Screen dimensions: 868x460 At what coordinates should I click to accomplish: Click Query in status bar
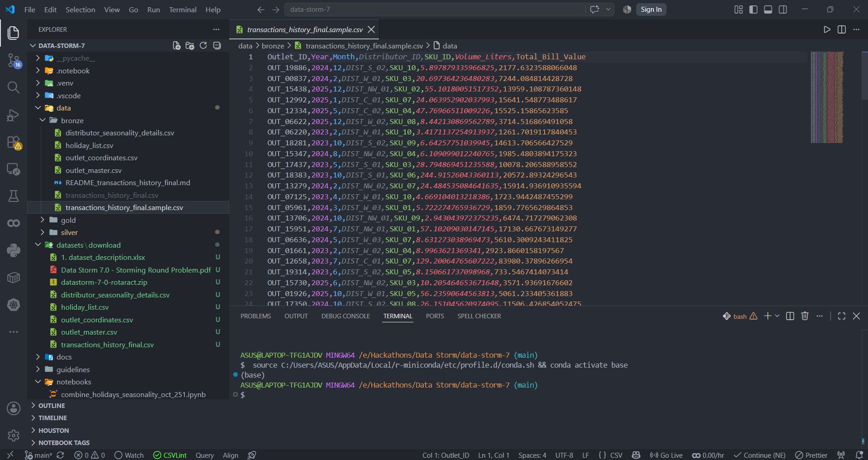click(x=205, y=455)
